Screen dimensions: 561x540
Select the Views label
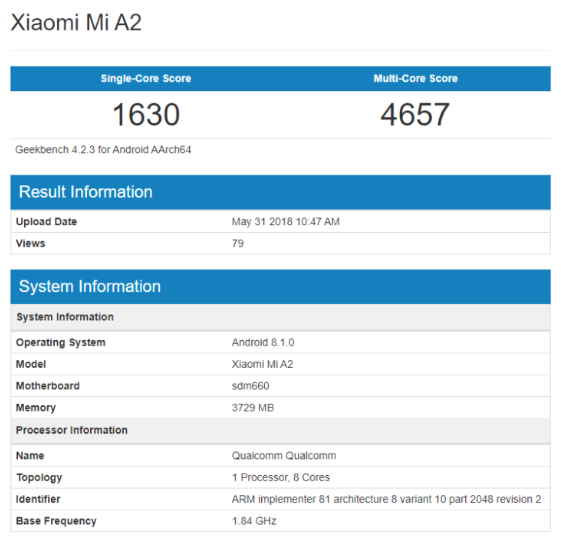(x=30, y=243)
